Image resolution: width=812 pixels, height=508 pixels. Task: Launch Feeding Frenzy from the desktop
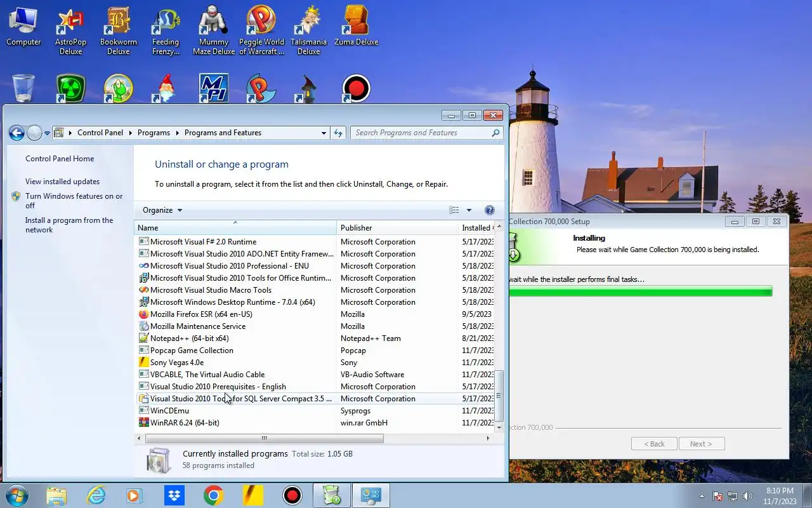coord(166,30)
